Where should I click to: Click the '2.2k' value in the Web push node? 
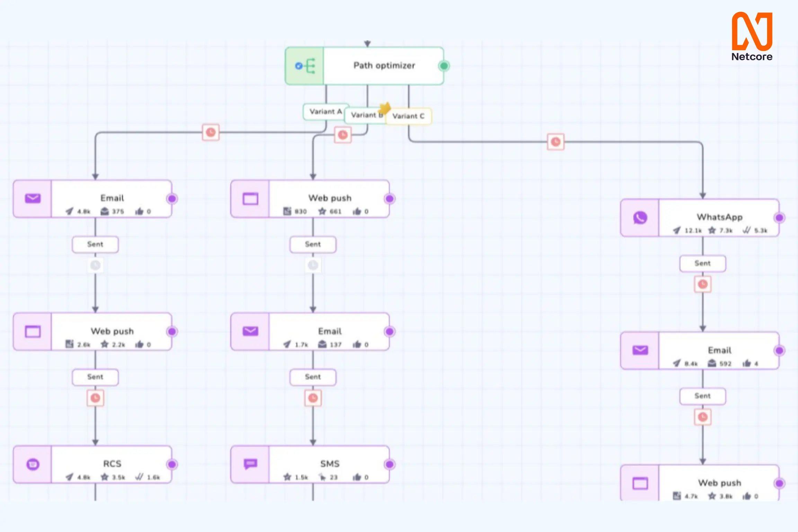[x=118, y=345]
